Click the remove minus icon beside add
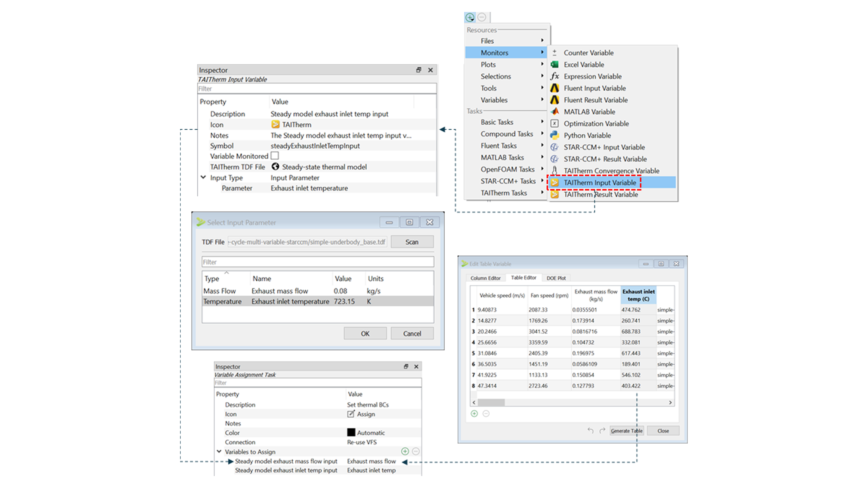Screen dimensions: 868x488 [482, 17]
